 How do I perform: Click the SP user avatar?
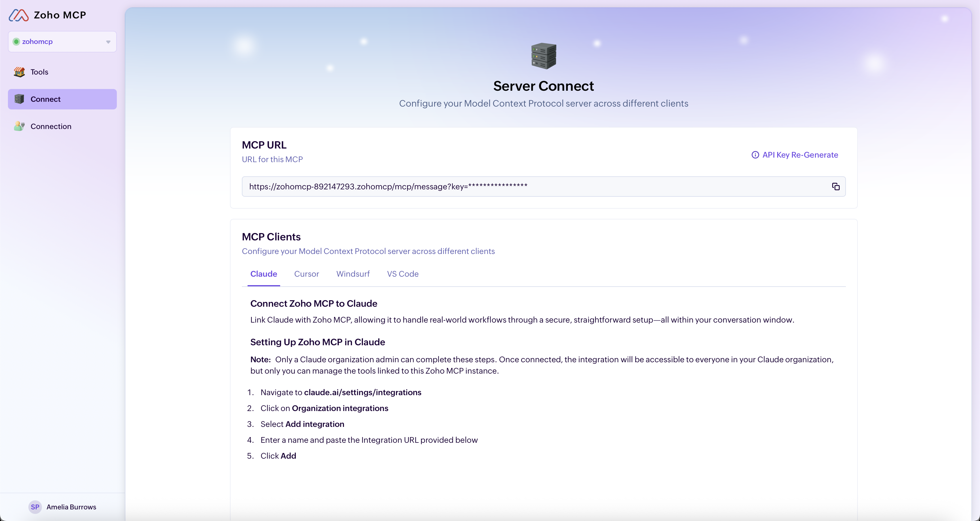click(35, 507)
